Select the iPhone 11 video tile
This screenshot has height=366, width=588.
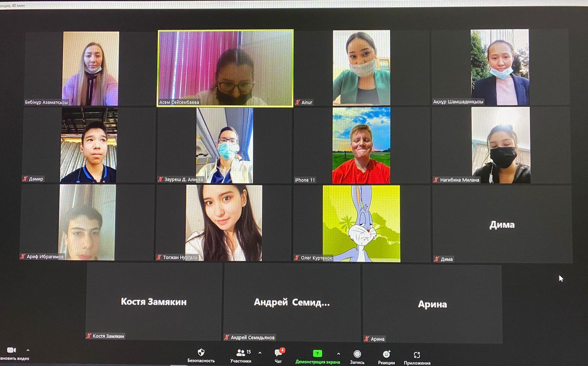tap(361, 145)
